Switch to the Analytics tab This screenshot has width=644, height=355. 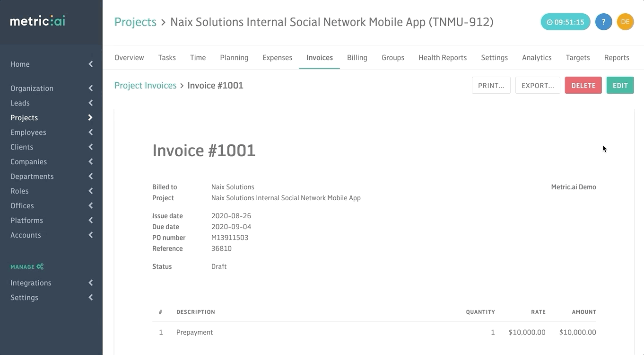point(537,57)
